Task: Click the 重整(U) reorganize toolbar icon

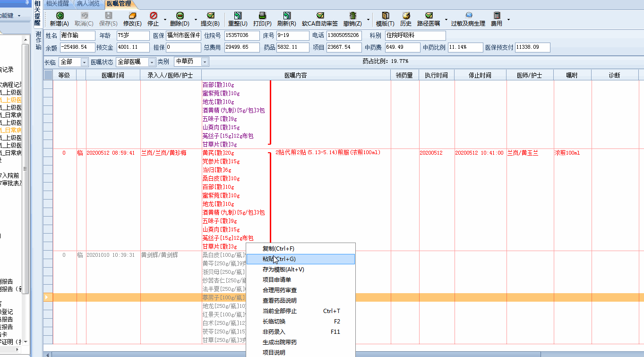Action: (x=238, y=16)
